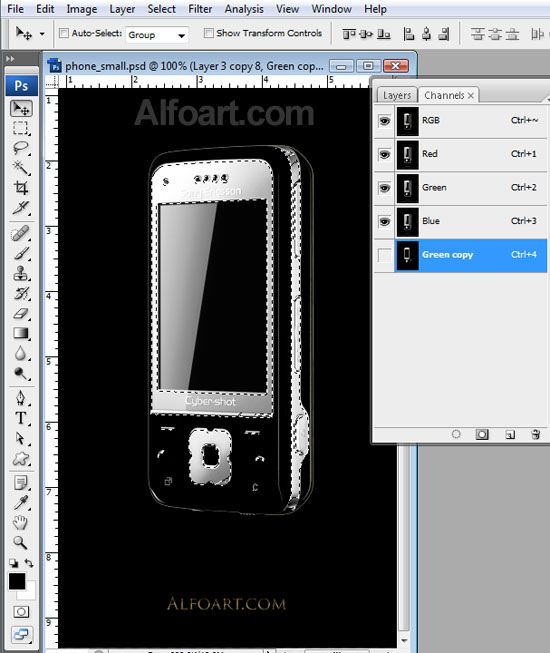Align left edges button in options bar

click(408, 34)
